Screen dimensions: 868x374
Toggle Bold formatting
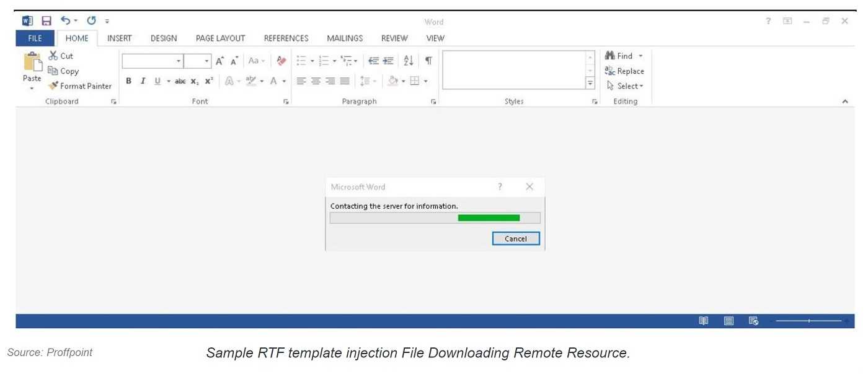pos(128,81)
